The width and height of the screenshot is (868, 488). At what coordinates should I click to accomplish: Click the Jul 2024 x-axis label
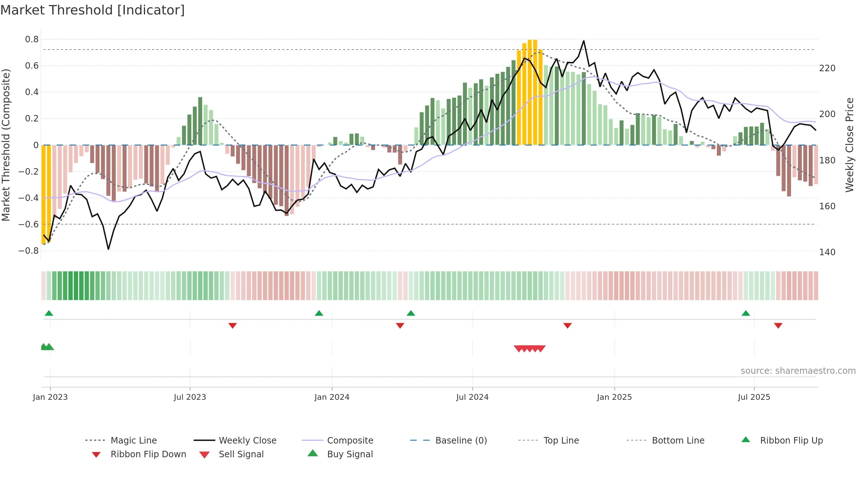[472, 397]
